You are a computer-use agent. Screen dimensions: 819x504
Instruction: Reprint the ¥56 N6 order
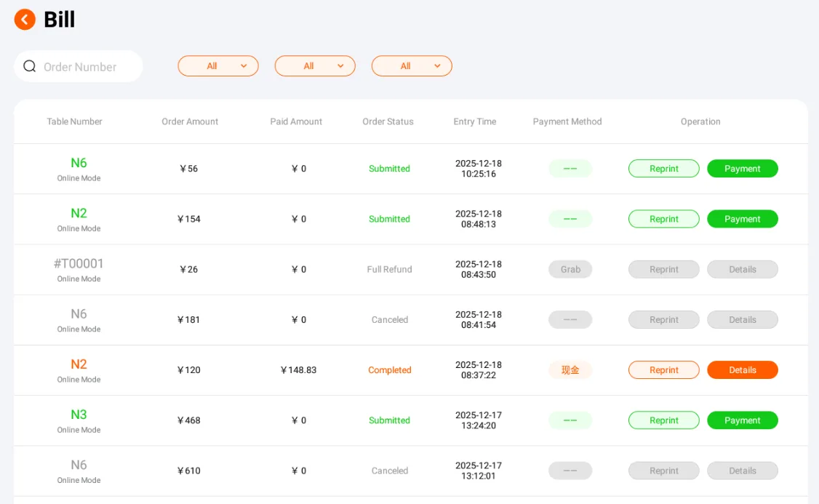coord(664,169)
